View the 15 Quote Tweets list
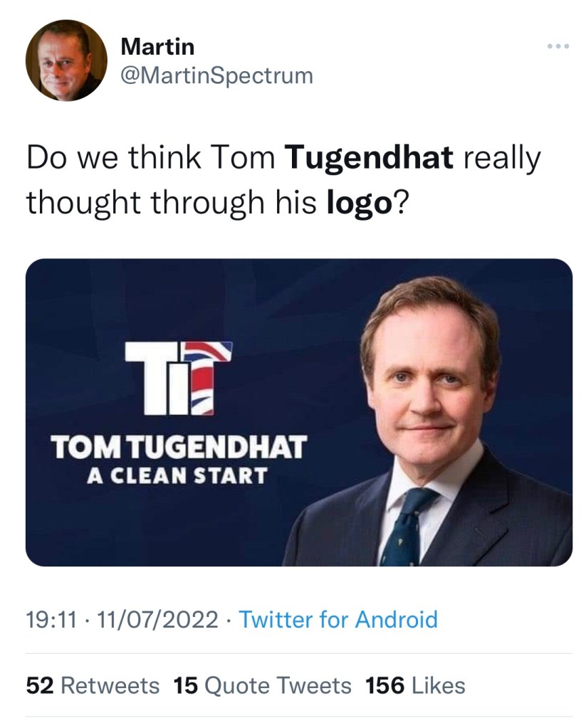 (x=262, y=685)
